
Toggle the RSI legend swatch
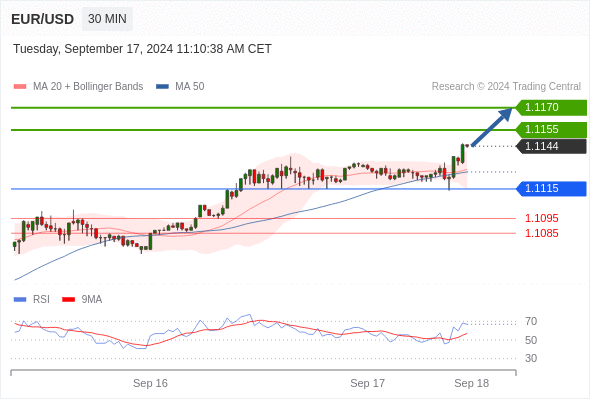point(20,300)
